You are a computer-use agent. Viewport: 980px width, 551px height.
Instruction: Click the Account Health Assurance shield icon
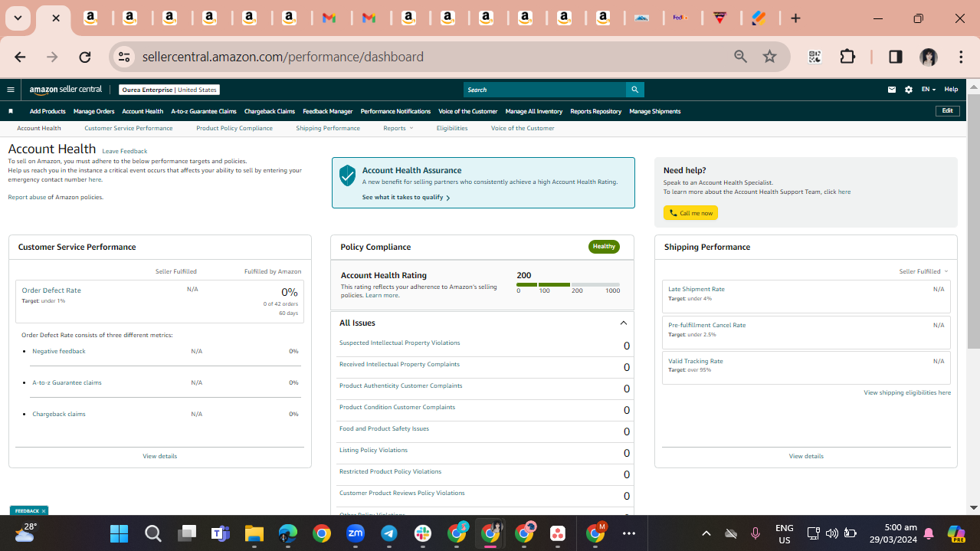[347, 175]
